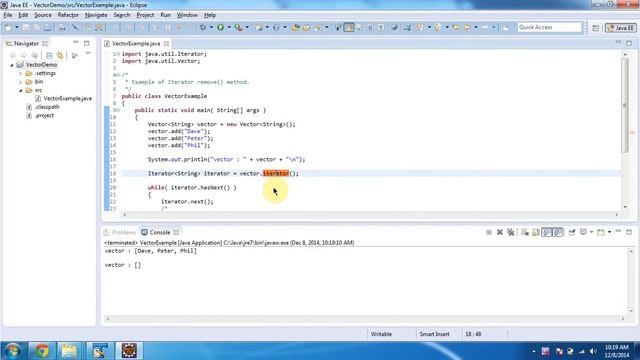
Task: Click the taskbar clock showing 10:19 AM
Action: [616, 347]
